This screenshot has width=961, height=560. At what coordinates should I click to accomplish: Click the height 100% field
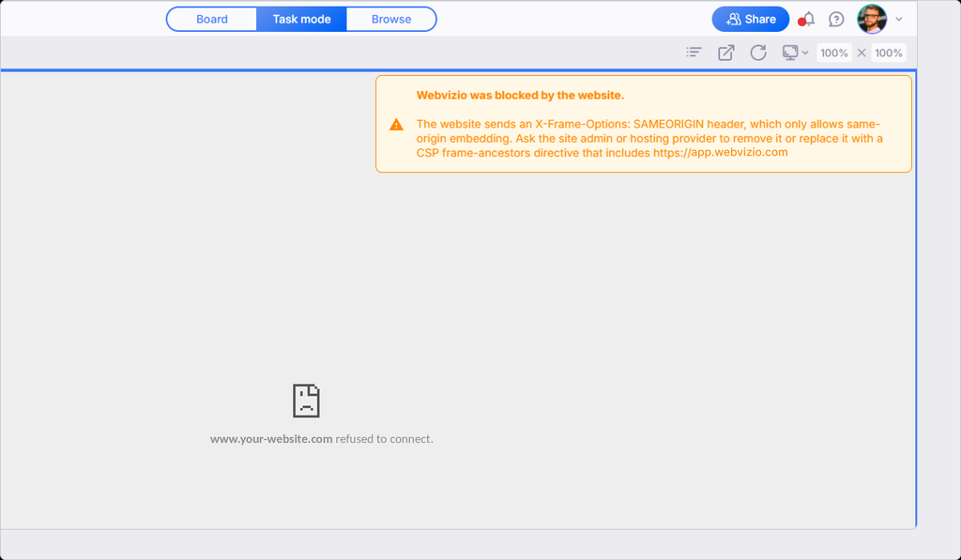[888, 53]
